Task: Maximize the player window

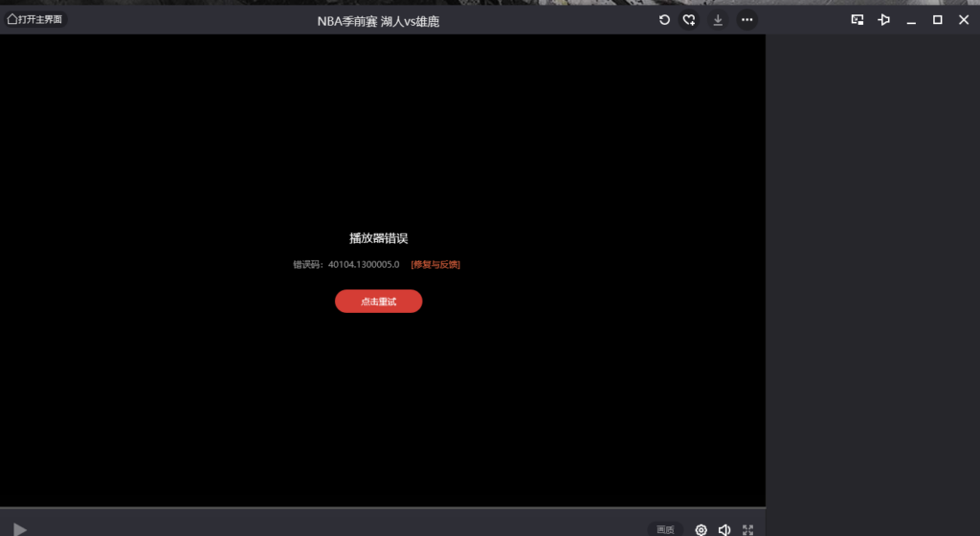Action: click(x=937, y=20)
